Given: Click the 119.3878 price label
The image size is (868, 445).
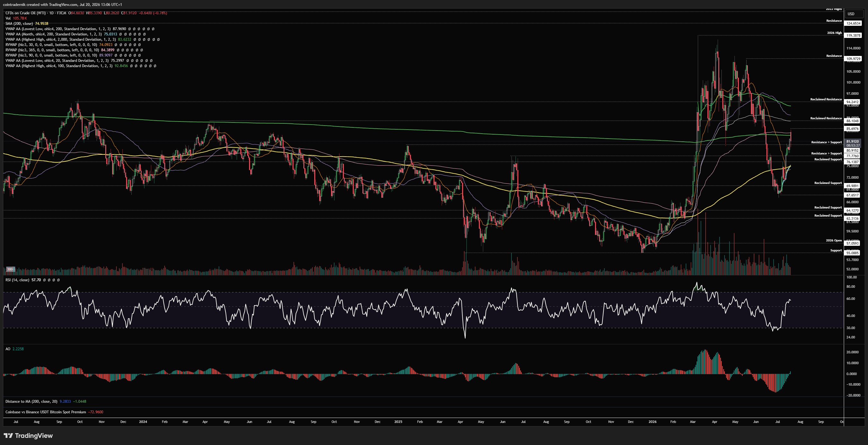Looking at the screenshot, I should (x=853, y=35).
